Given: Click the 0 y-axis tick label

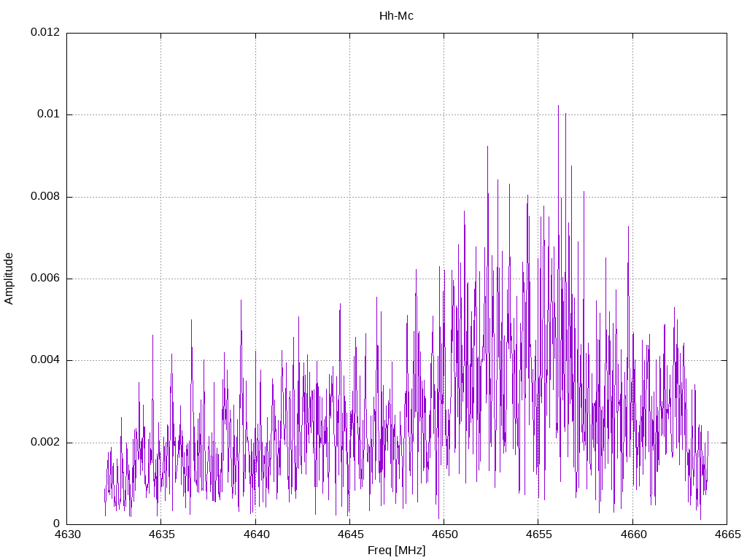Looking at the screenshot, I should tap(56, 524).
